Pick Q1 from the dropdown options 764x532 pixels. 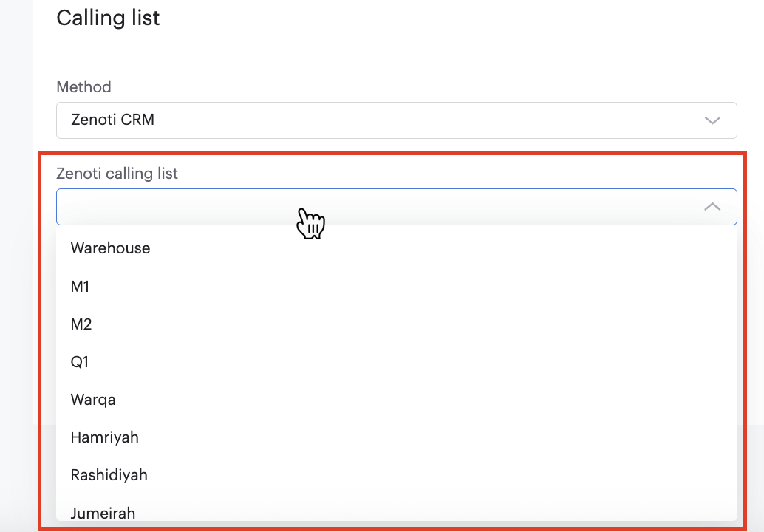[80, 361]
